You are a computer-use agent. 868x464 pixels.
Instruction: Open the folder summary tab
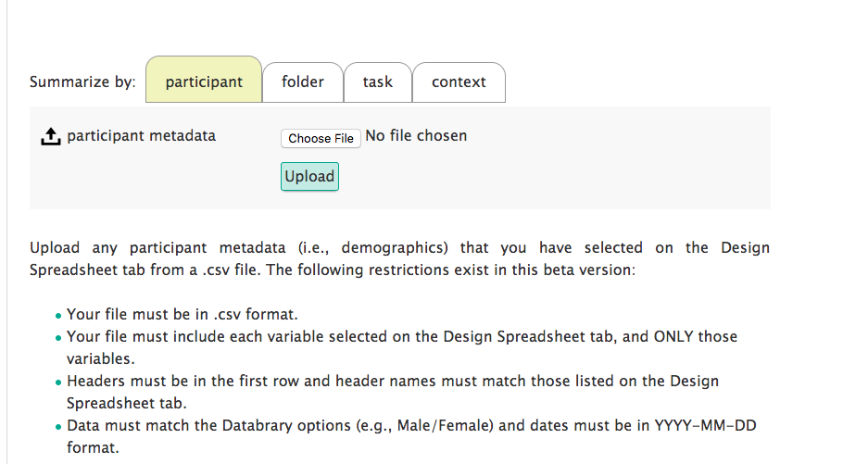click(x=303, y=82)
